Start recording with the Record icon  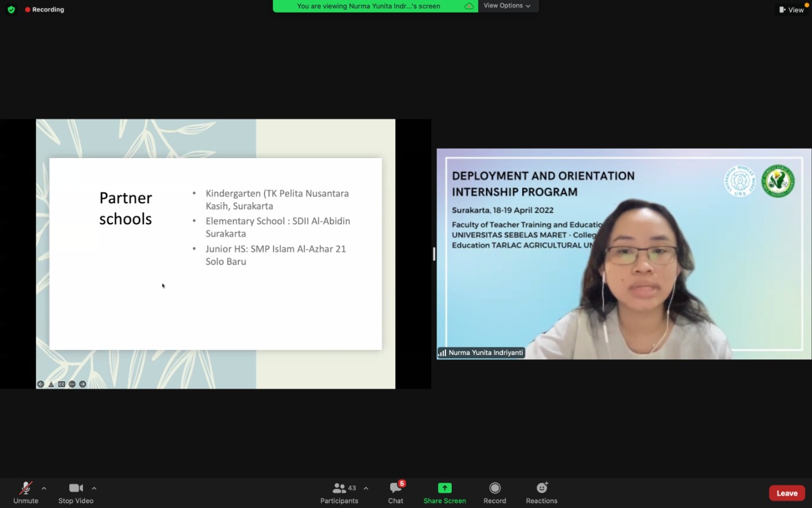point(495,492)
